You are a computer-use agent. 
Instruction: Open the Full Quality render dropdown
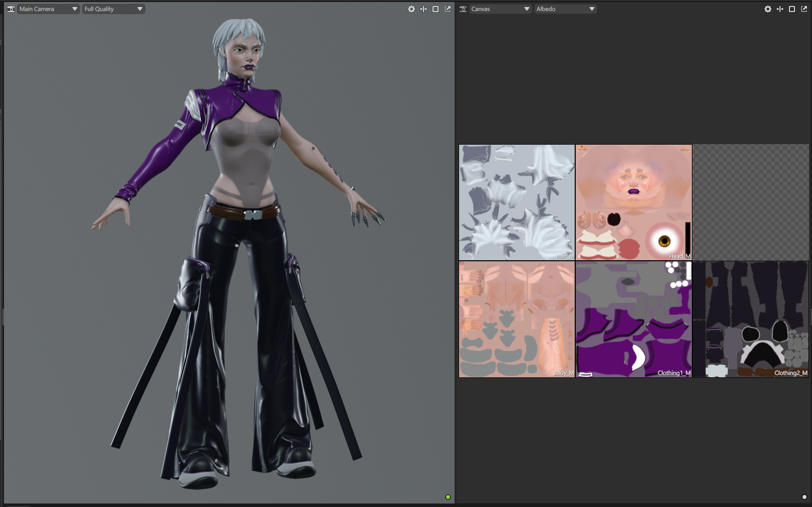[x=113, y=9]
